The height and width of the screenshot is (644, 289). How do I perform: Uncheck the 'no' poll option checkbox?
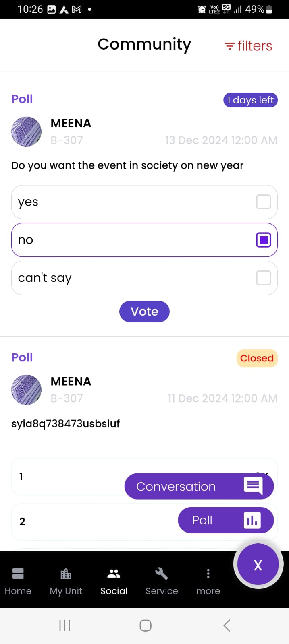(x=263, y=240)
